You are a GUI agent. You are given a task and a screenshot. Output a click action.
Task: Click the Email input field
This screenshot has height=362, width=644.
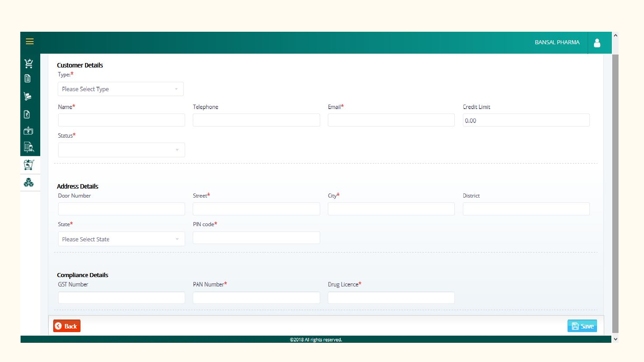click(x=391, y=120)
